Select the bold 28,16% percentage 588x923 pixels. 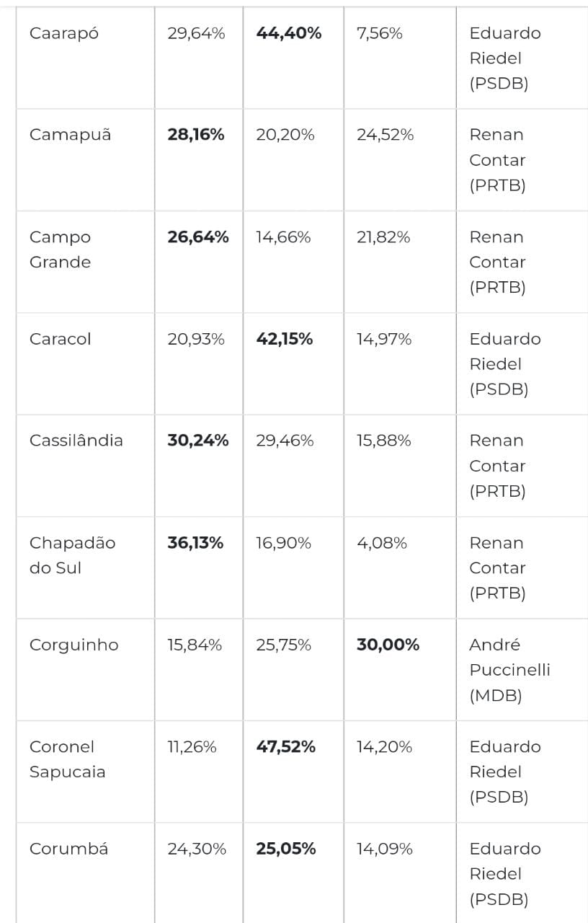click(196, 135)
